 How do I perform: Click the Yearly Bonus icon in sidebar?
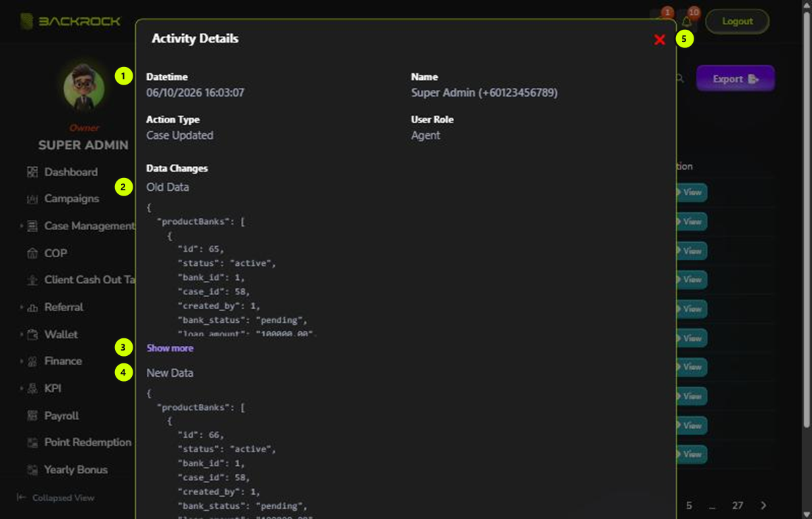pyautogui.click(x=32, y=470)
